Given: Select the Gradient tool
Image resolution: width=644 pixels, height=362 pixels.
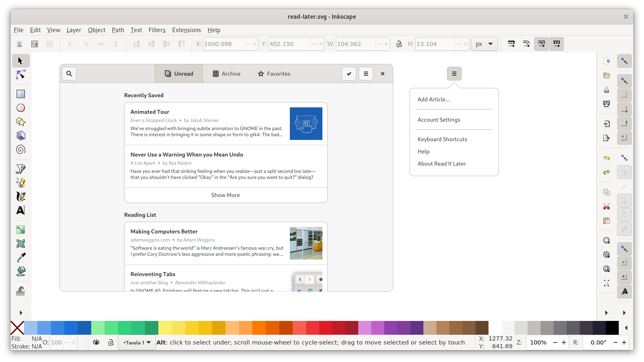Looking at the screenshot, I should tap(21, 230).
